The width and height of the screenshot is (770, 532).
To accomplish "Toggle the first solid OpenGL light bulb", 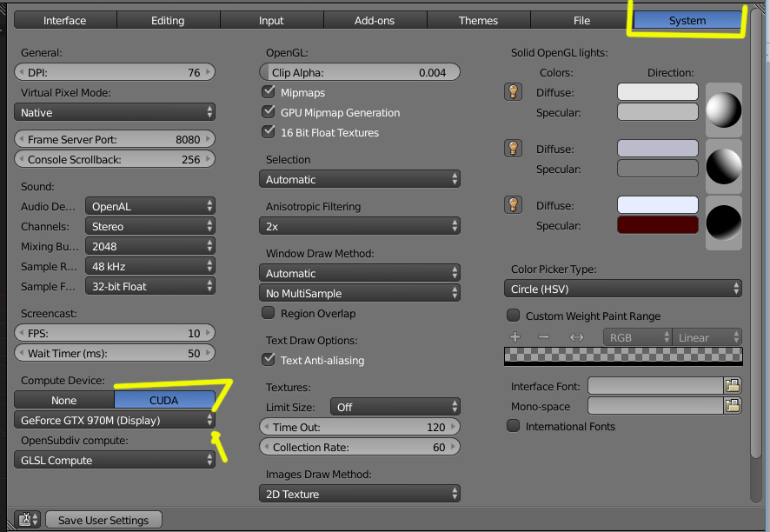I will click(513, 92).
